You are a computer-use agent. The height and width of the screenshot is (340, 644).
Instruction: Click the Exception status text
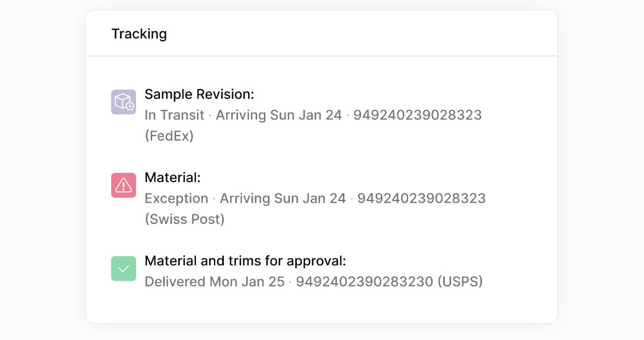[176, 198]
